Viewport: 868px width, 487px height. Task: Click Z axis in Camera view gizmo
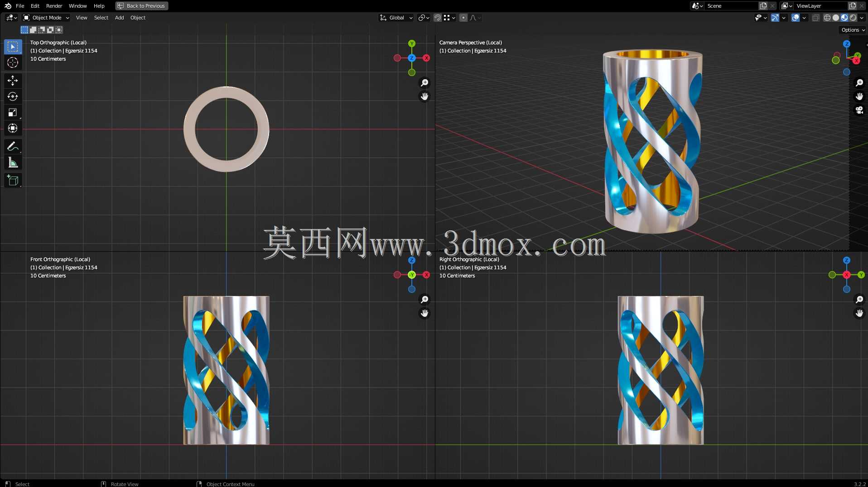(x=847, y=44)
